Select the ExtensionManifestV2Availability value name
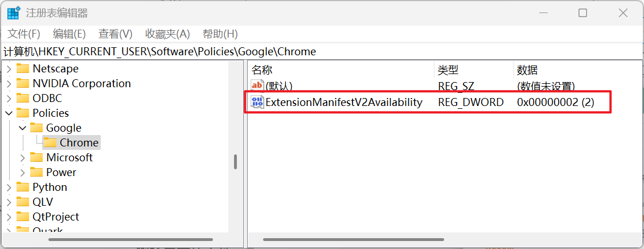Image resolution: width=644 pixels, height=249 pixels. [x=344, y=102]
